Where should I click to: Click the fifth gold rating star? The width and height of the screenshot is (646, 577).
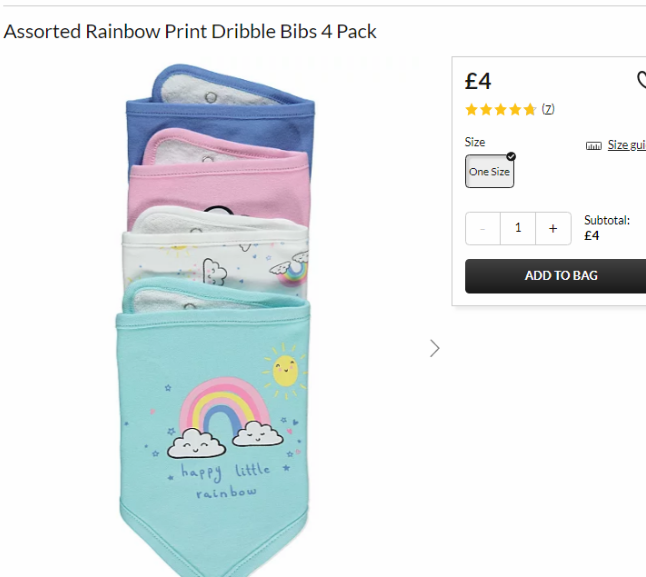[x=530, y=110]
